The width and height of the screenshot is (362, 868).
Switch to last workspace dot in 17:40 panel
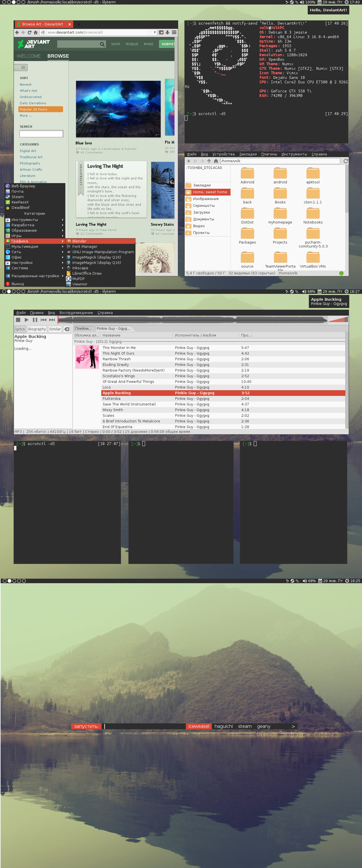pos(23,2)
